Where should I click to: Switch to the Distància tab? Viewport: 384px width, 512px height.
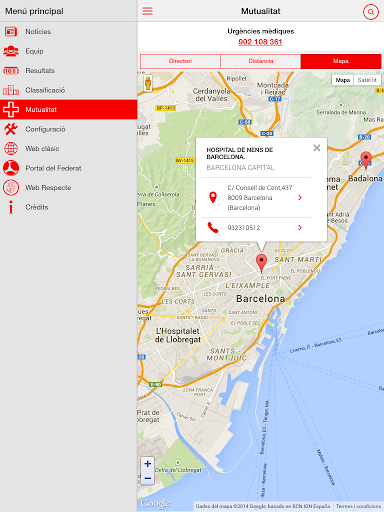(261, 61)
